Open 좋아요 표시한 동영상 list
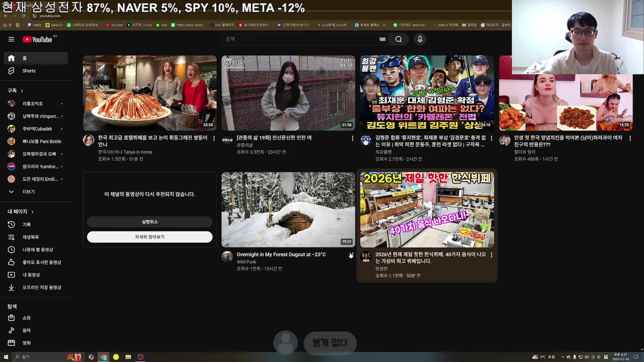 click(x=35, y=262)
